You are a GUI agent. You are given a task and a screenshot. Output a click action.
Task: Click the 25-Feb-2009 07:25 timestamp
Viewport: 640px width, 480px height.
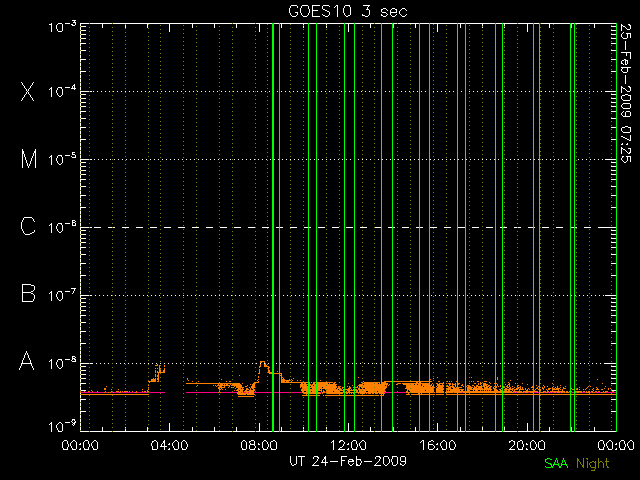coord(626,93)
